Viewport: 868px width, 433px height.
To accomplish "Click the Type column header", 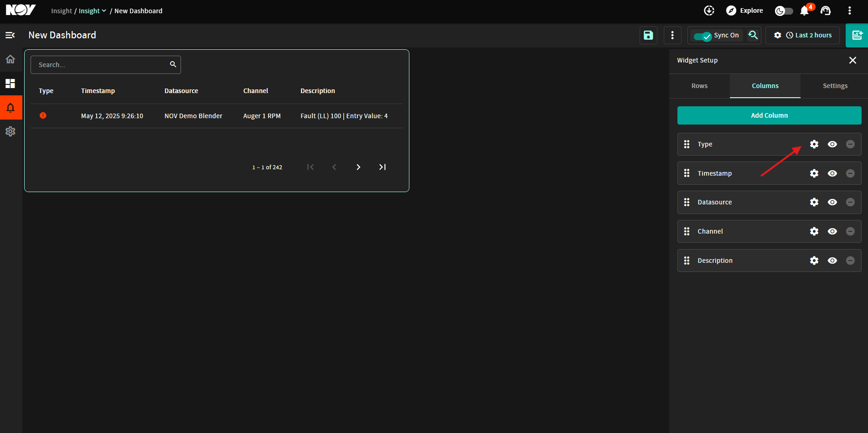I will click(46, 91).
